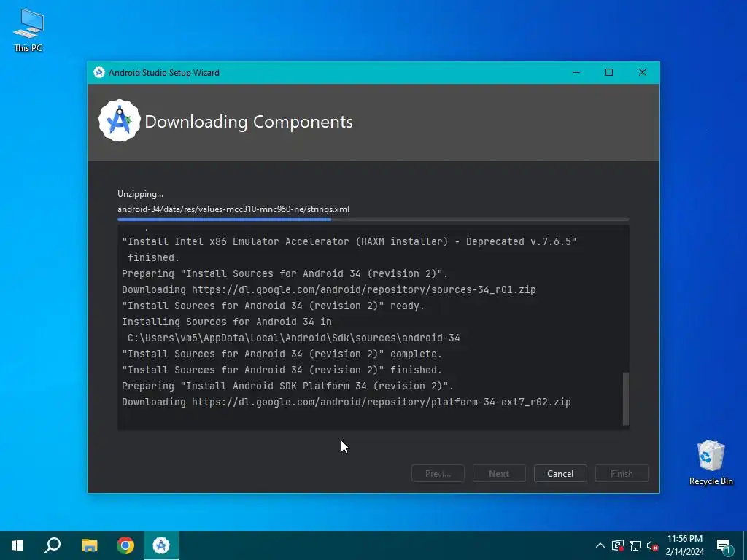747x560 pixels.
Task: Open the taskbar clock and date
Action: coord(684,545)
